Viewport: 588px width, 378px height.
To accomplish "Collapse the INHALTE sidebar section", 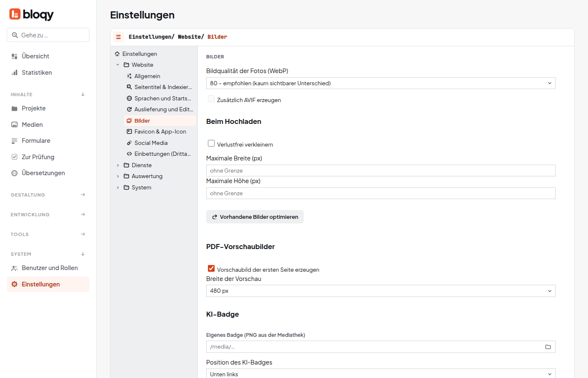I will pyautogui.click(x=48, y=94).
